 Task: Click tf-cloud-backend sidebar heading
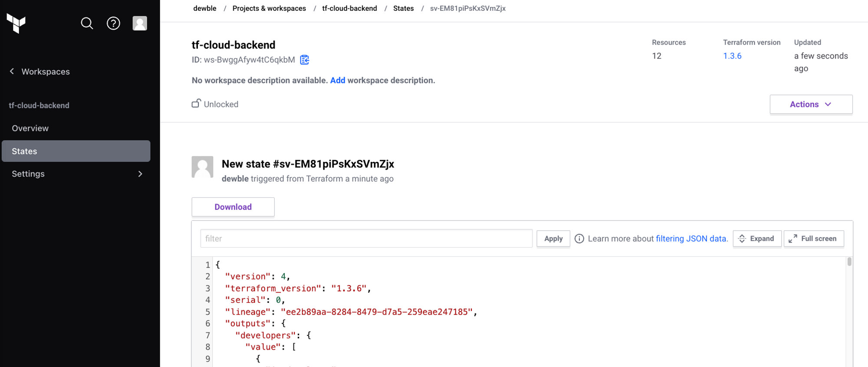coord(39,105)
